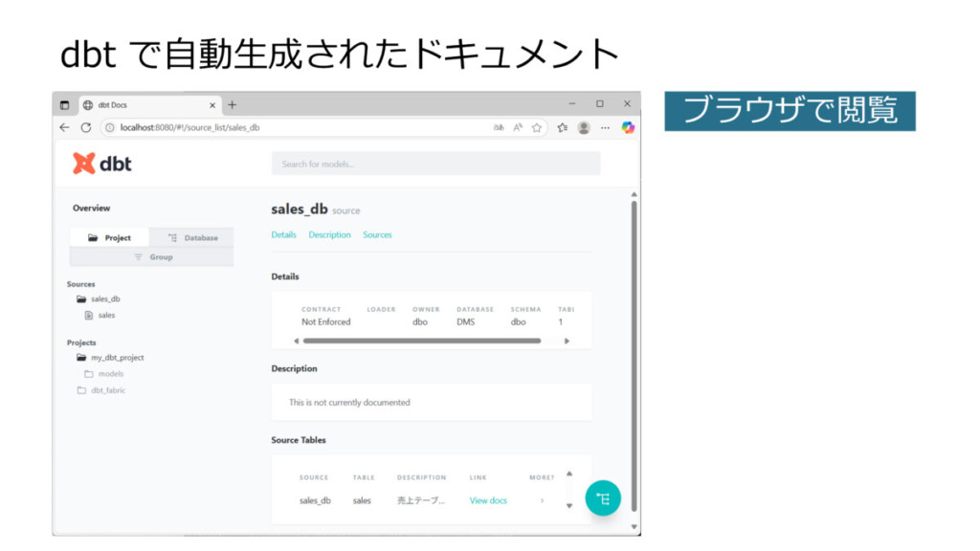980x551 pixels.
Task: Select sales table in source tree
Action: pos(107,316)
